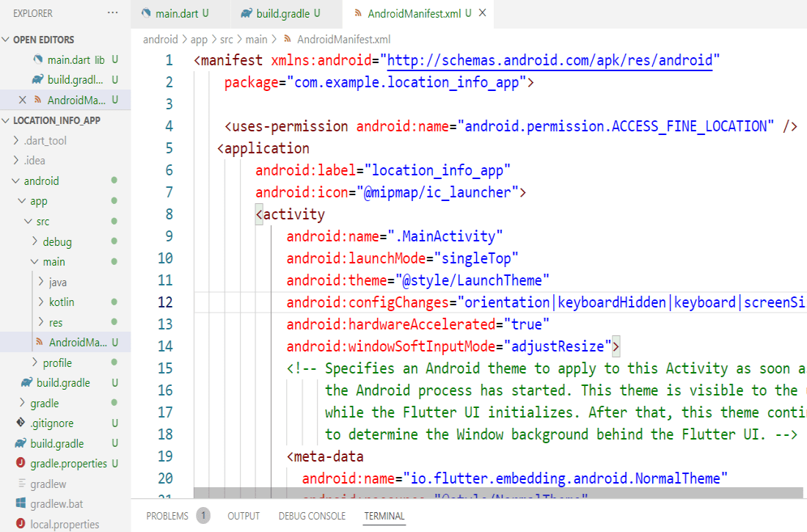Click Dart icon beside main.dart in Open Editors
This screenshot has height=532, width=807.
pyautogui.click(x=38, y=59)
